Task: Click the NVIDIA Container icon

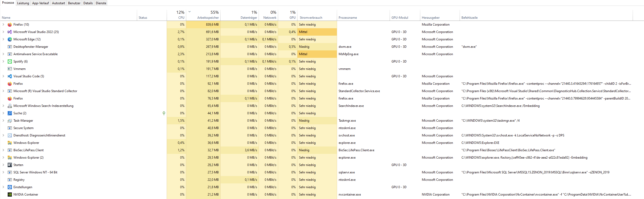Action: pyautogui.click(x=10, y=195)
